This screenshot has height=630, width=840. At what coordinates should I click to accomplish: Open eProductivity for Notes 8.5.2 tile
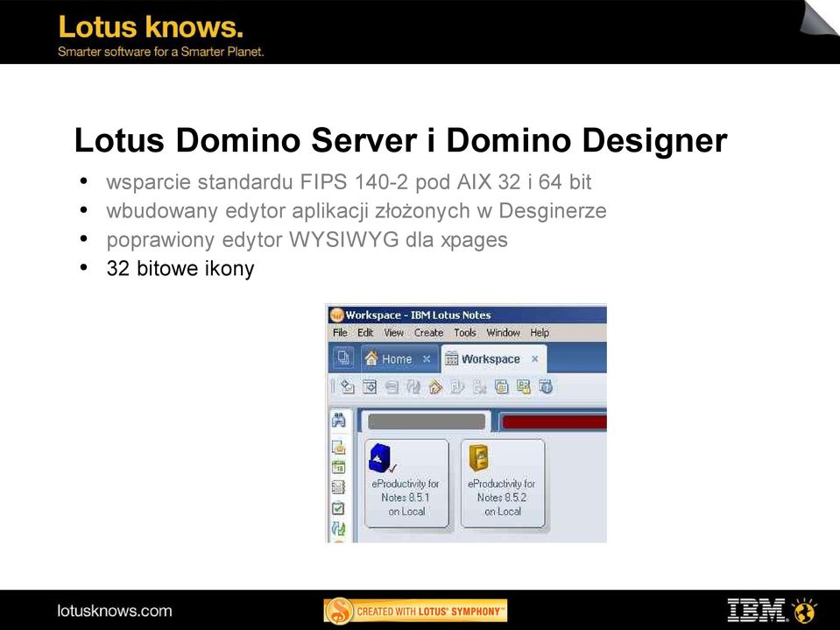(x=503, y=484)
